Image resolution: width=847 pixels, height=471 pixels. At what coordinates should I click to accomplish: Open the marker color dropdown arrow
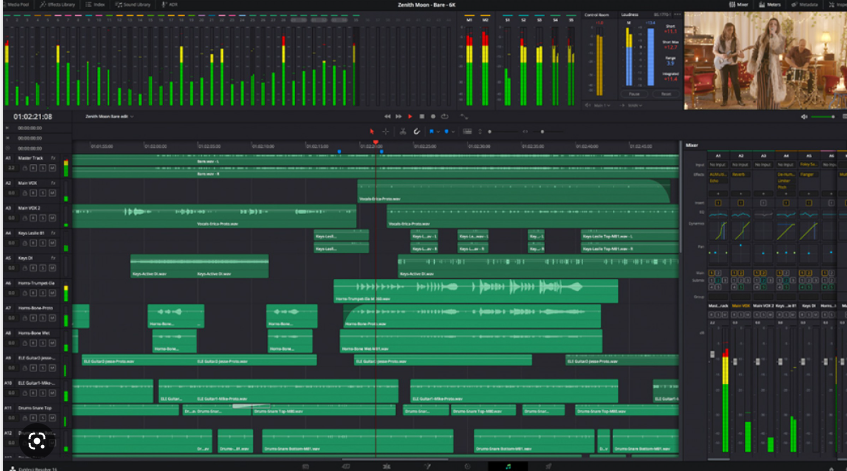[x=453, y=131]
